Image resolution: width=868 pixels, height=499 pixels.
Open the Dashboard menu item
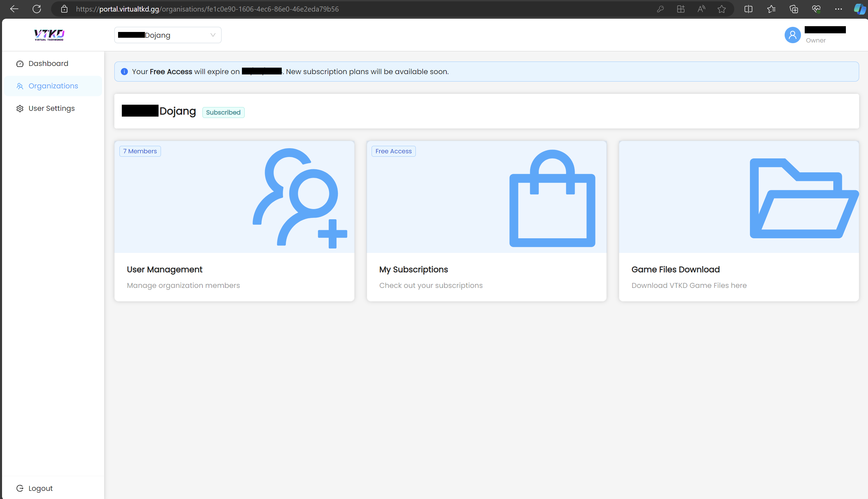pos(48,64)
